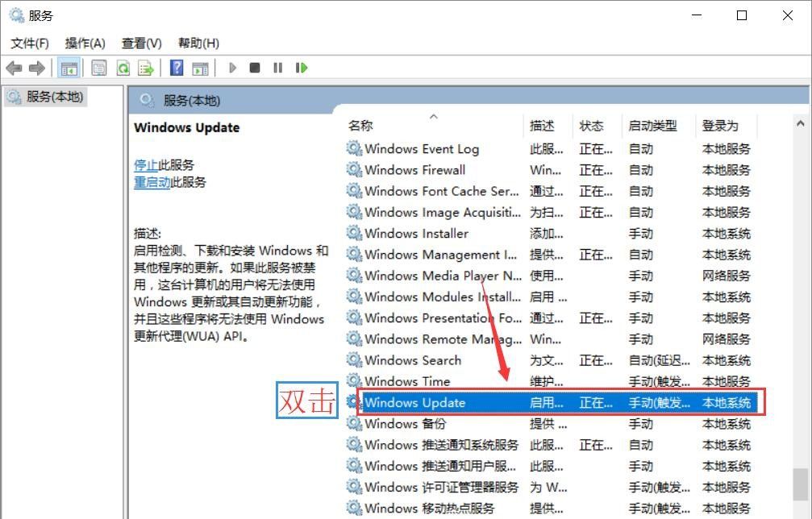Select the gear icon of Windows Firewall
This screenshot has height=519, width=812.
354,170
